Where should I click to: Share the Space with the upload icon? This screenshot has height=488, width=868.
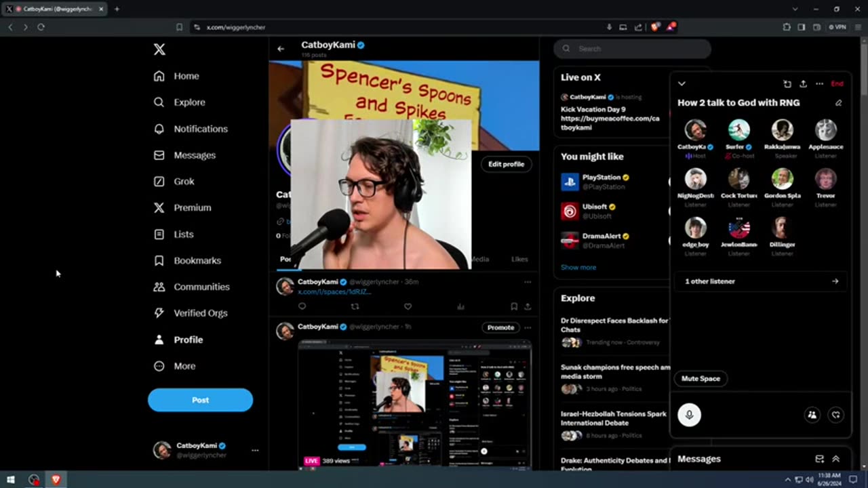click(804, 83)
